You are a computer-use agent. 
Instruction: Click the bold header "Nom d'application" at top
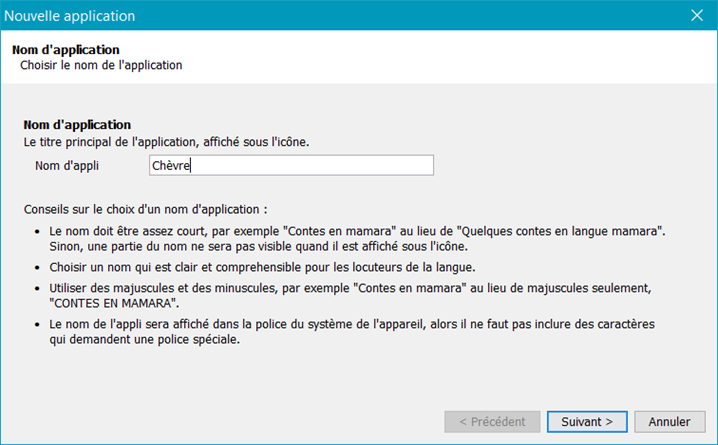pos(66,49)
